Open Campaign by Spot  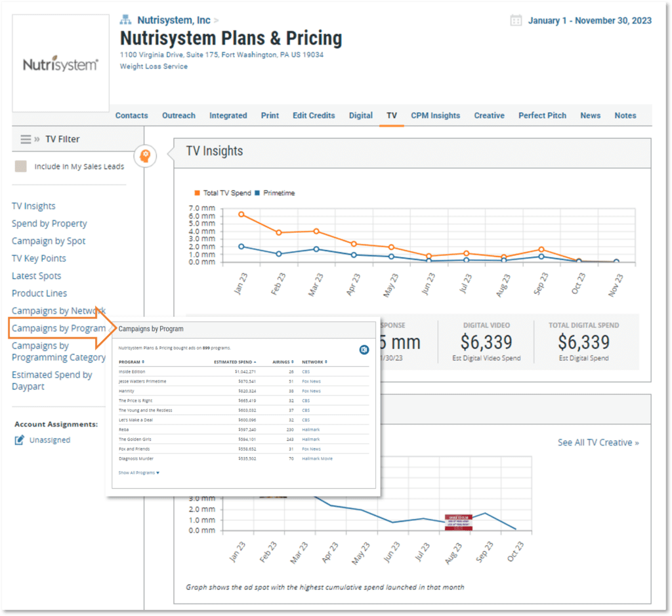point(49,241)
